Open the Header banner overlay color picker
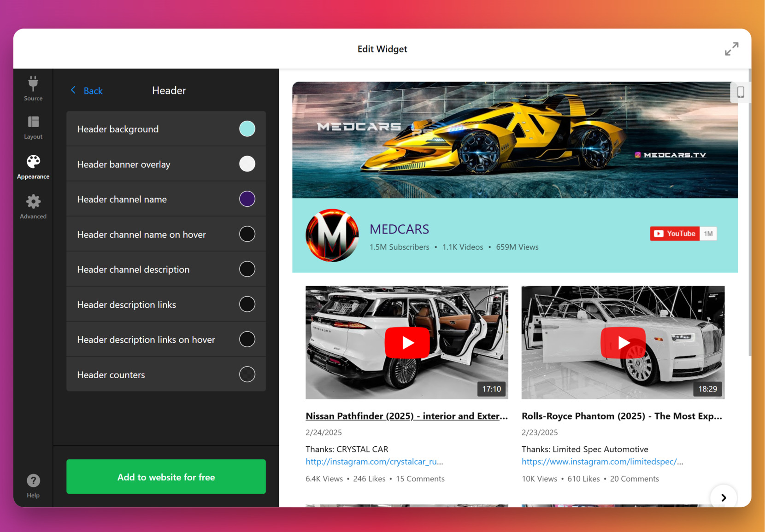The height and width of the screenshot is (532, 765). coord(247,164)
